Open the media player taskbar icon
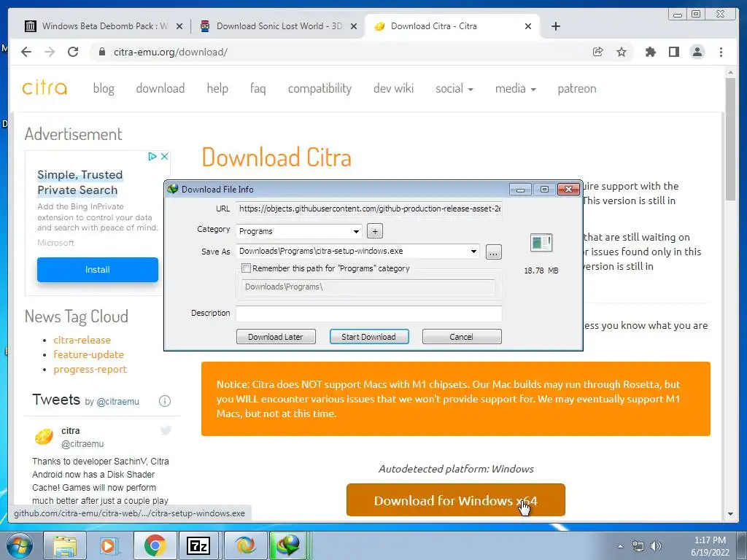 click(x=109, y=545)
